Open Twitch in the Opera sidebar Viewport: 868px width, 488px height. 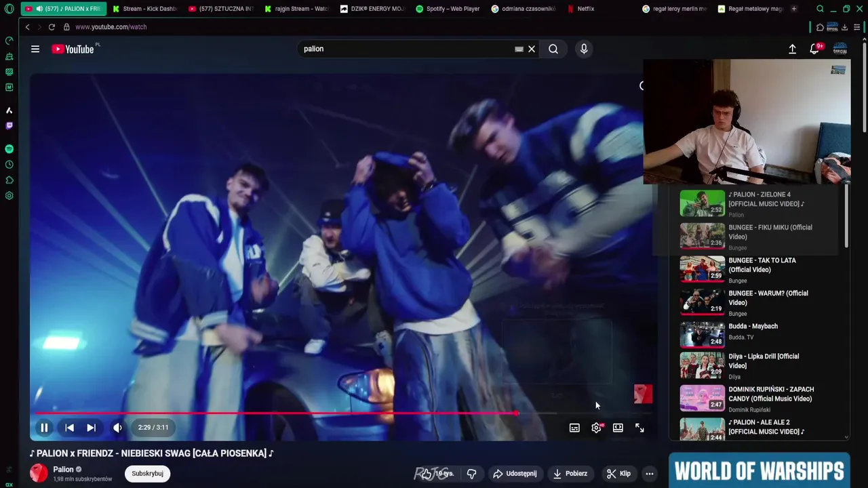point(9,125)
